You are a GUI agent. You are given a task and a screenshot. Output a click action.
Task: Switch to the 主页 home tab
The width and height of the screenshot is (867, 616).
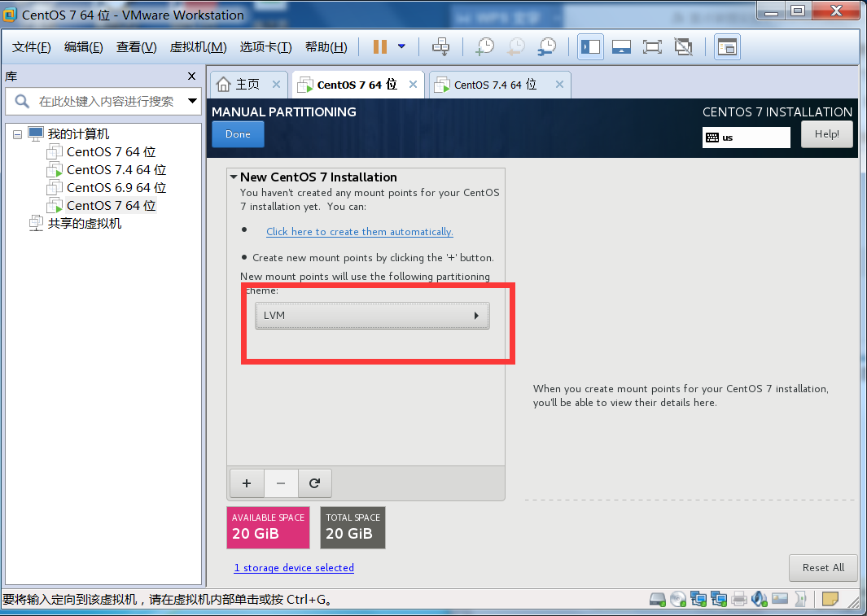247,85
